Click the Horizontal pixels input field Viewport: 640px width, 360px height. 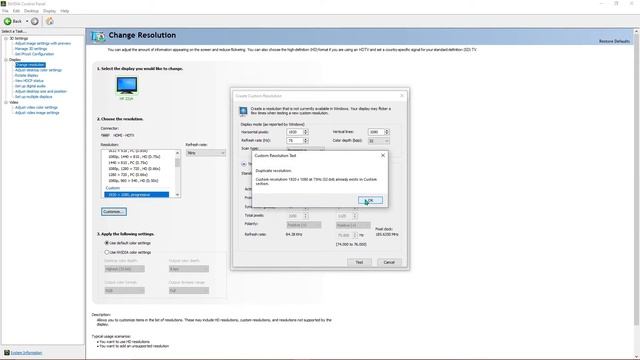pyautogui.click(x=295, y=132)
